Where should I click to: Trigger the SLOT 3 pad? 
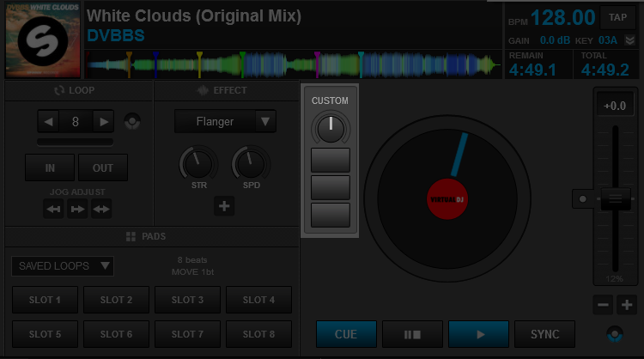click(x=187, y=300)
